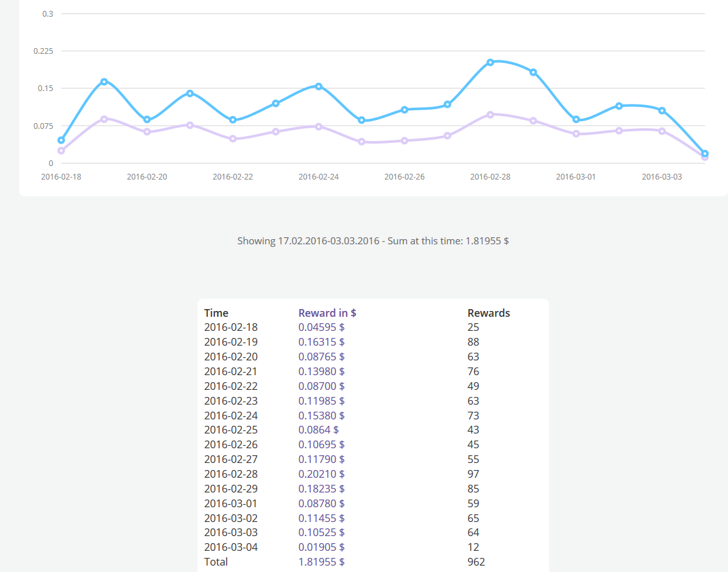The height and width of the screenshot is (572, 728).
Task: Click the purple data point for 2016-02-28
Action: point(490,114)
